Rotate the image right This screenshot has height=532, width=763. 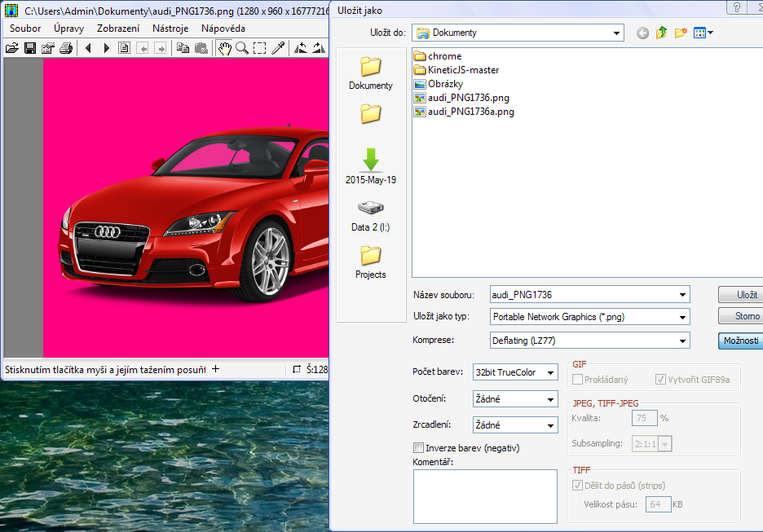point(319,47)
